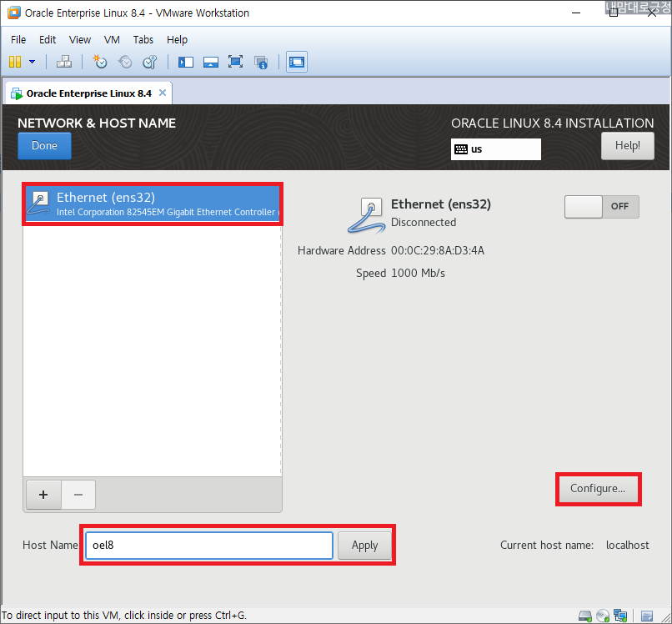Send Ctrl+Alt+Del using the keyboard keys icon
Screen dimensions: 672x624
64,62
